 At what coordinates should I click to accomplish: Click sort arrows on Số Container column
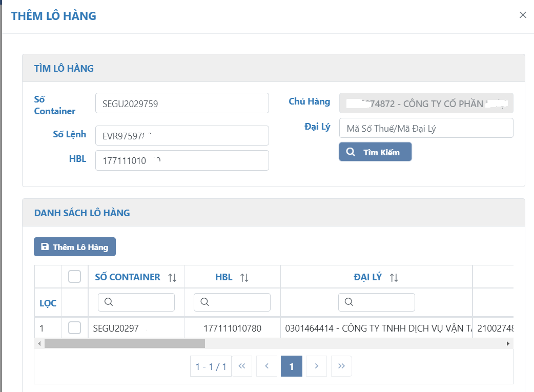coord(172,278)
